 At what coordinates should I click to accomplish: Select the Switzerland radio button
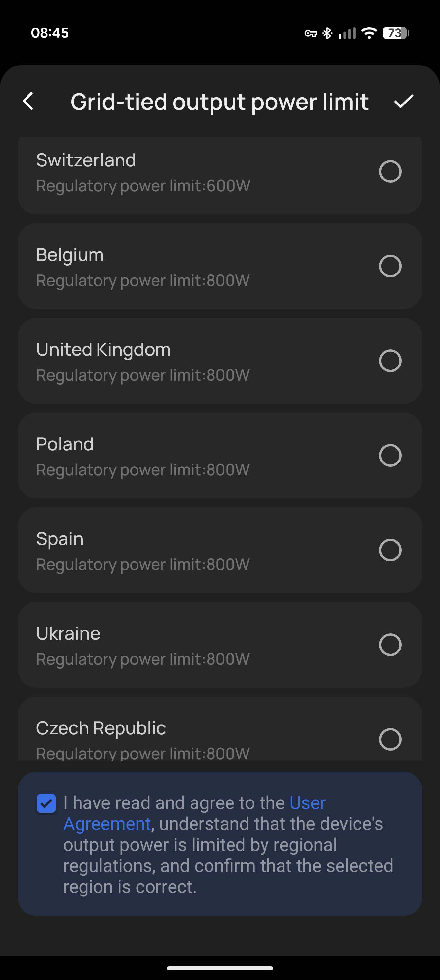click(x=390, y=172)
